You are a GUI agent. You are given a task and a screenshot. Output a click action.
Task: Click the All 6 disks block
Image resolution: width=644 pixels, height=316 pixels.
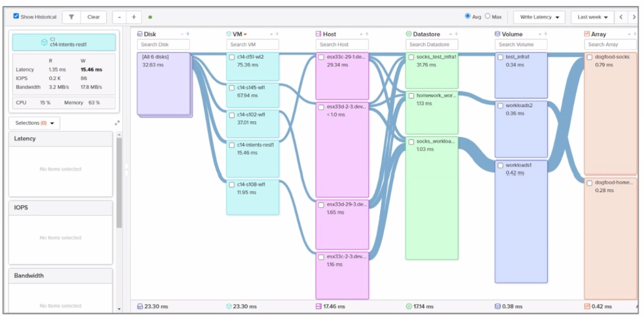164,84
